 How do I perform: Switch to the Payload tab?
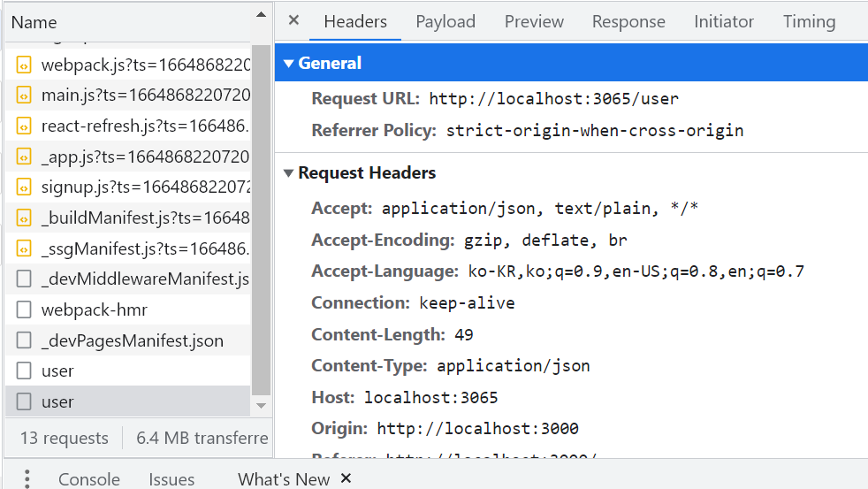[x=445, y=22]
